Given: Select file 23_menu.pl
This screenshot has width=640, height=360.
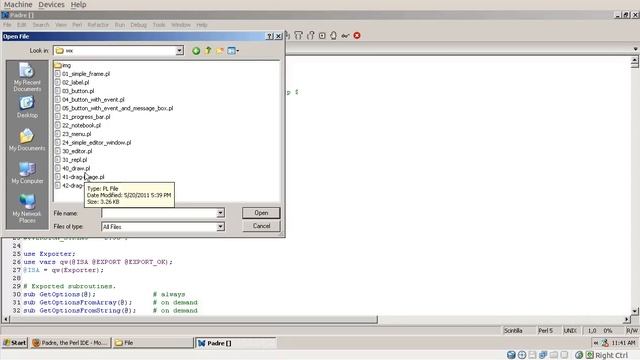Looking at the screenshot, I should pyautogui.click(x=73, y=134).
